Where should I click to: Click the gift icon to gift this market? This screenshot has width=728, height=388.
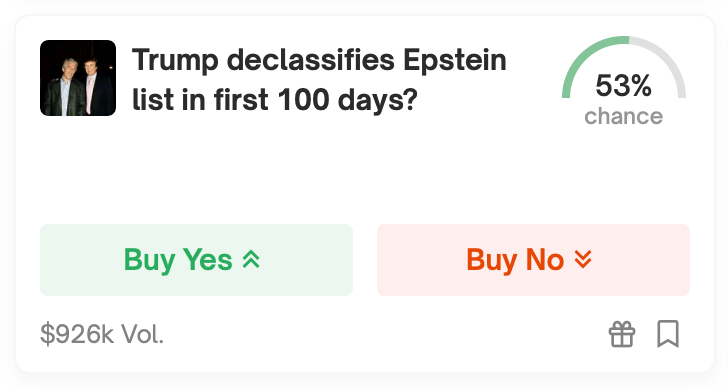[x=622, y=334]
